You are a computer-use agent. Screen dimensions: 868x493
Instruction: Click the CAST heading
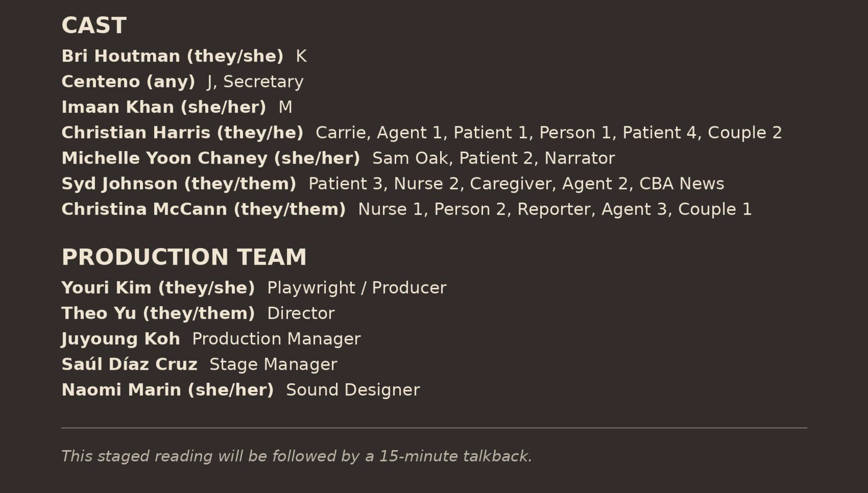94,26
